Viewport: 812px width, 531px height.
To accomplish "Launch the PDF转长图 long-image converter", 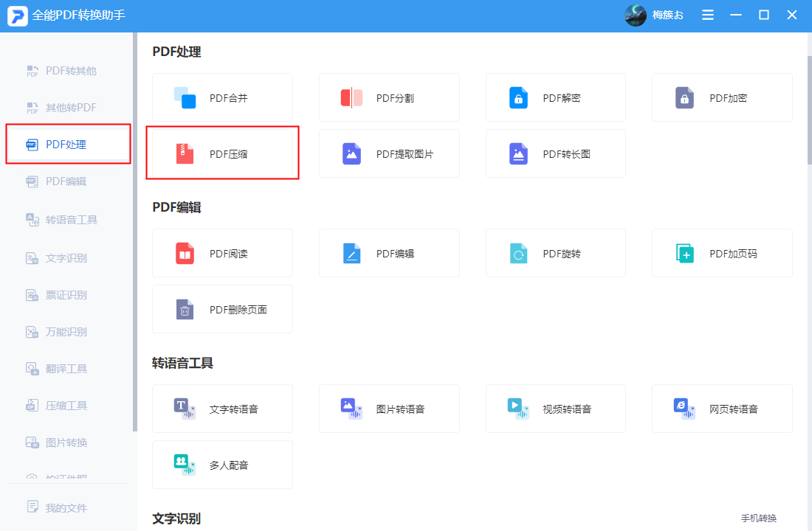I will tap(555, 153).
